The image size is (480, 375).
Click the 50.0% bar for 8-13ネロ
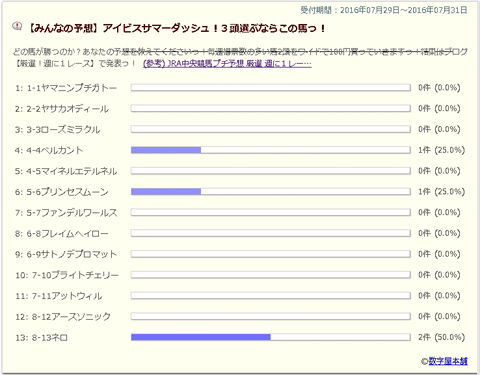coord(270,337)
